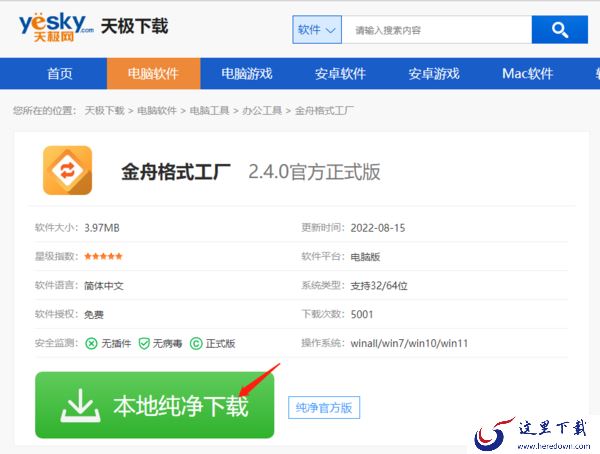Image resolution: width=600 pixels, height=454 pixels.
Task: Click the 2022-08-15 update date
Action: (x=378, y=228)
